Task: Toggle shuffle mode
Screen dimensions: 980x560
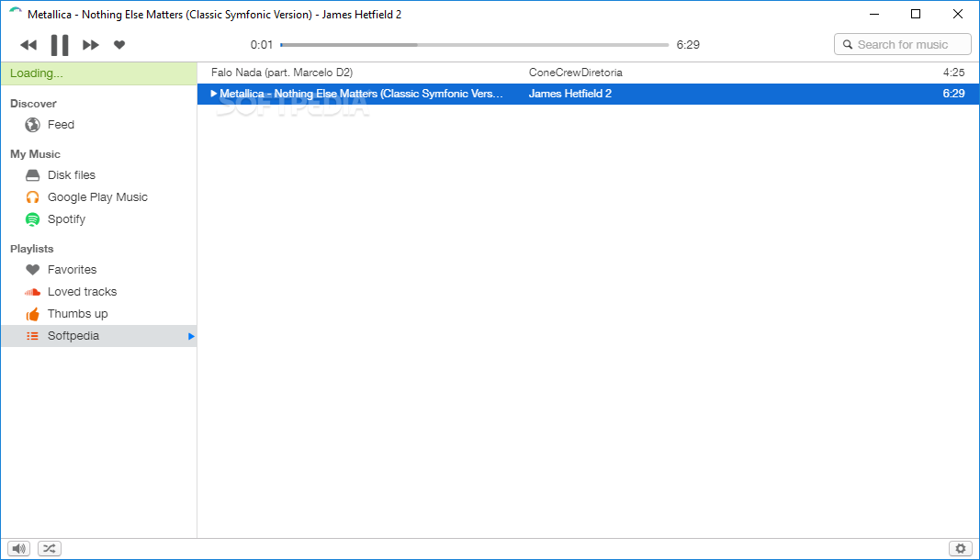Action: pyautogui.click(x=50, y=549)
